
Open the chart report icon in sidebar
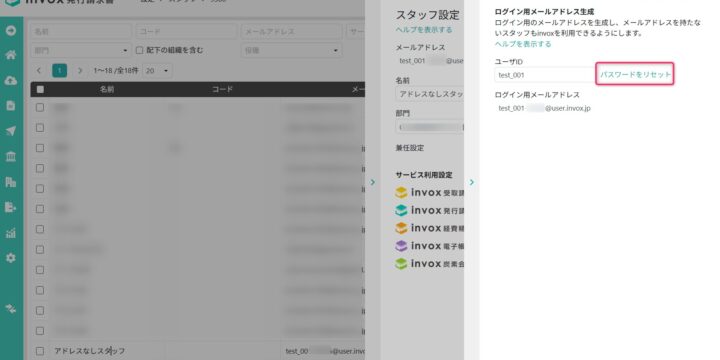[x=11, y=233]
